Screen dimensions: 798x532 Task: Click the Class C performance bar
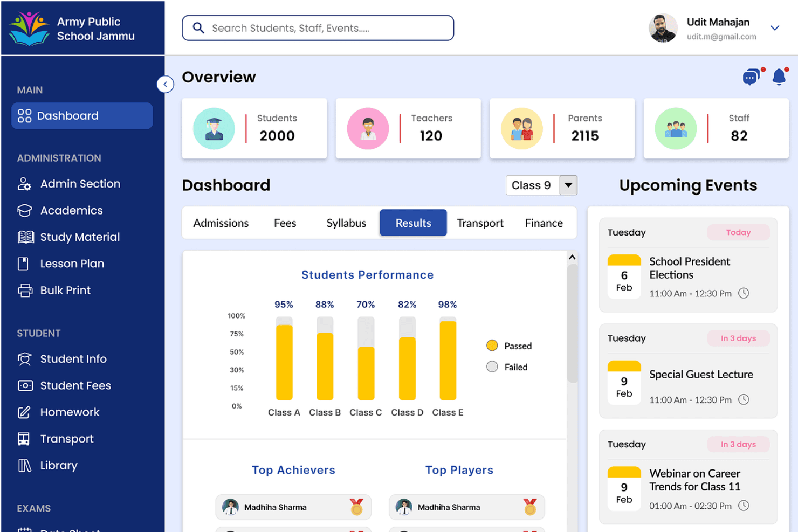366,358
